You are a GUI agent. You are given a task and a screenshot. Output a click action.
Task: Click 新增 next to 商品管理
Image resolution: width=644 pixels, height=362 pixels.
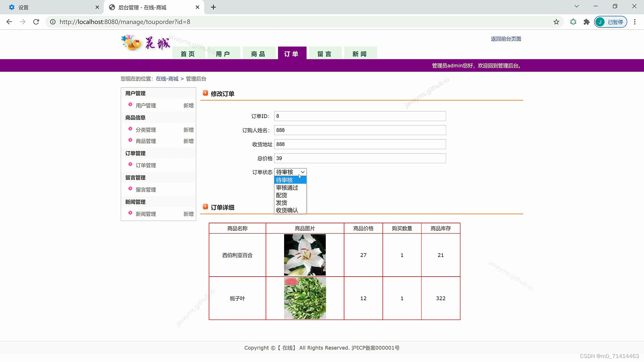[189, 141]
